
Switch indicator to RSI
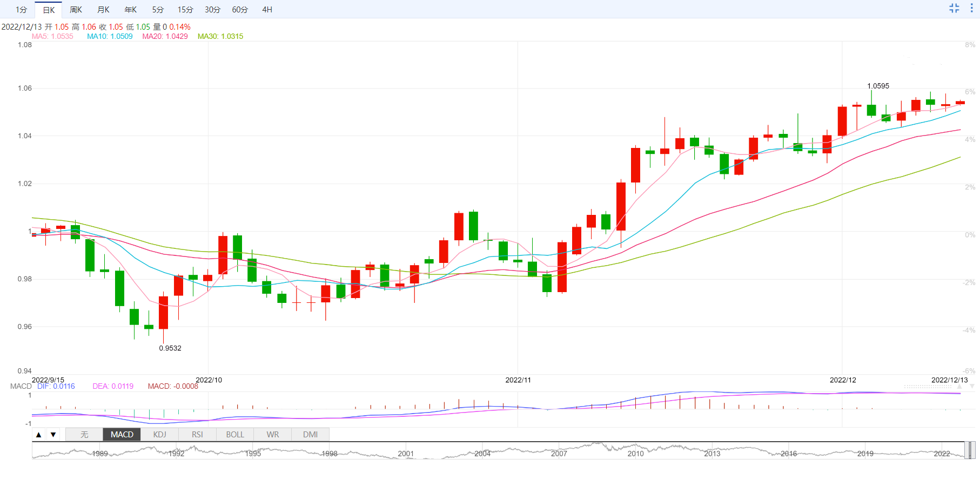click(197, 435)
